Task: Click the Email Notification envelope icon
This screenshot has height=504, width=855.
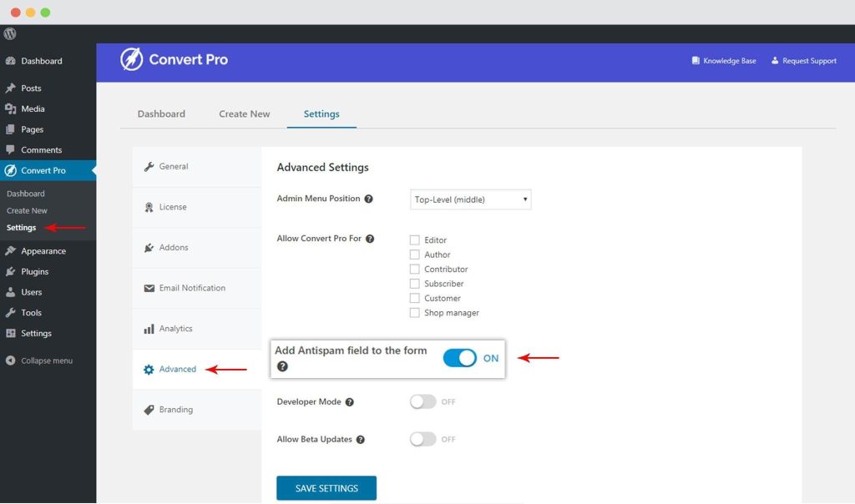Action: tap(149, 288)
